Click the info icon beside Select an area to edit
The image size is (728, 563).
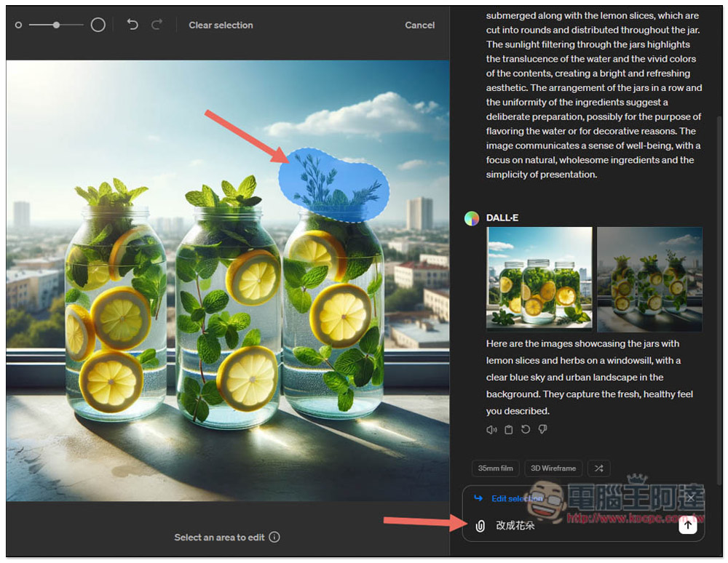coord(274,537)
